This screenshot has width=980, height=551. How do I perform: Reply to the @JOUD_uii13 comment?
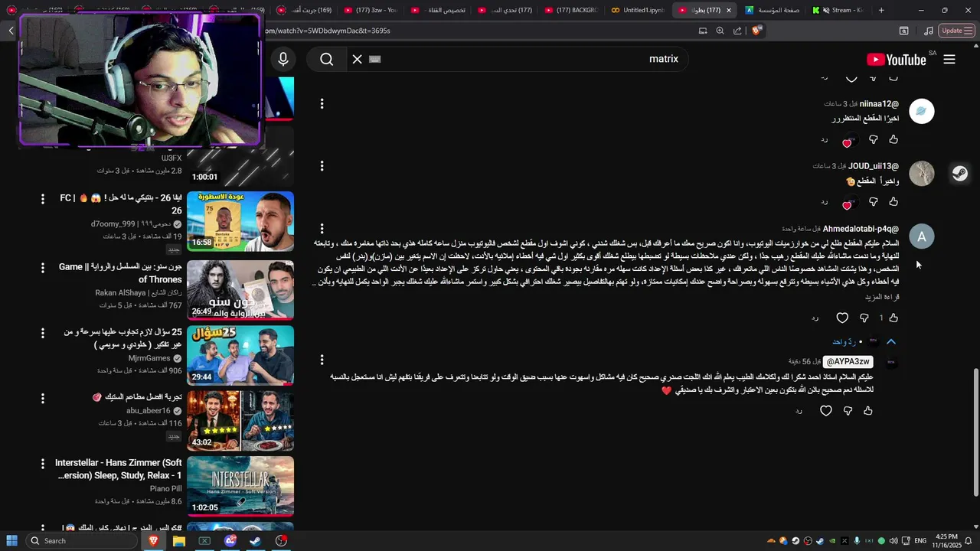pyautogui.click(x=825, y=202)
